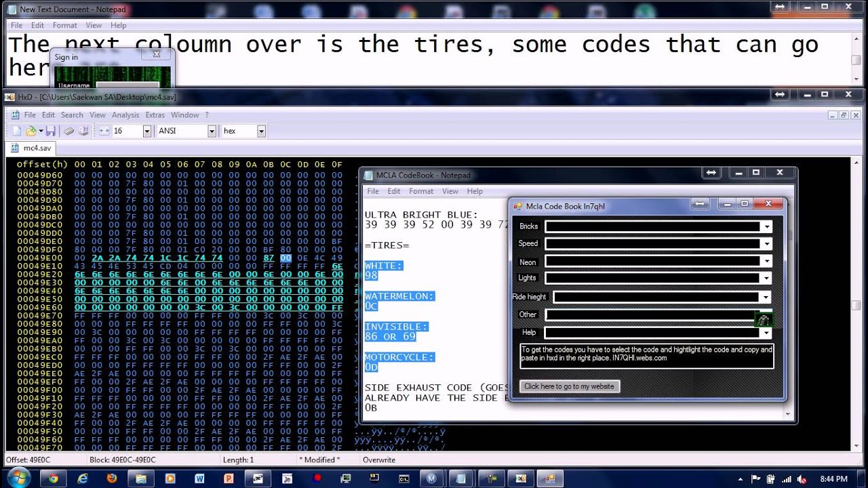
Task: Click the HxD open RAM chip icon
Action: 69,131
